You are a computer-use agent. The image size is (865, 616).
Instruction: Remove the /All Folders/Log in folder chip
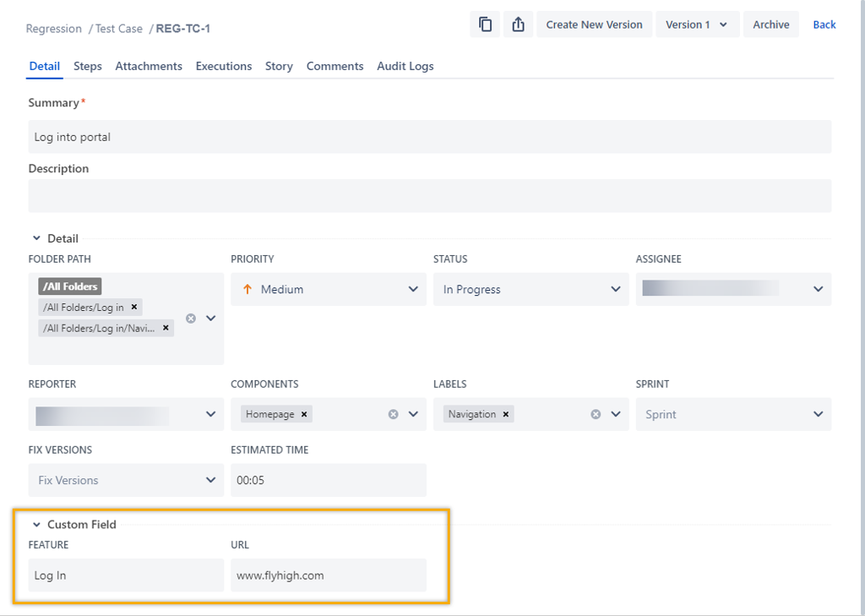point(133,308)
